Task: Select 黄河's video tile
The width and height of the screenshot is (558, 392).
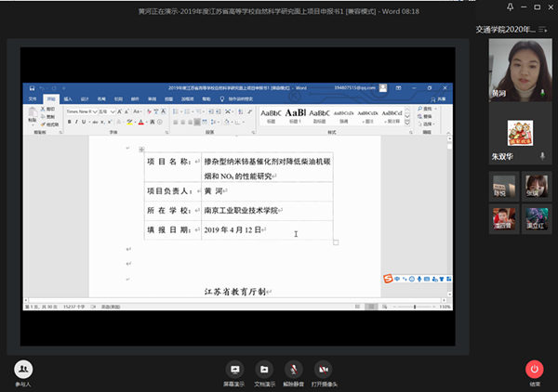Action: pyautogui.click(x=521, y=72)
